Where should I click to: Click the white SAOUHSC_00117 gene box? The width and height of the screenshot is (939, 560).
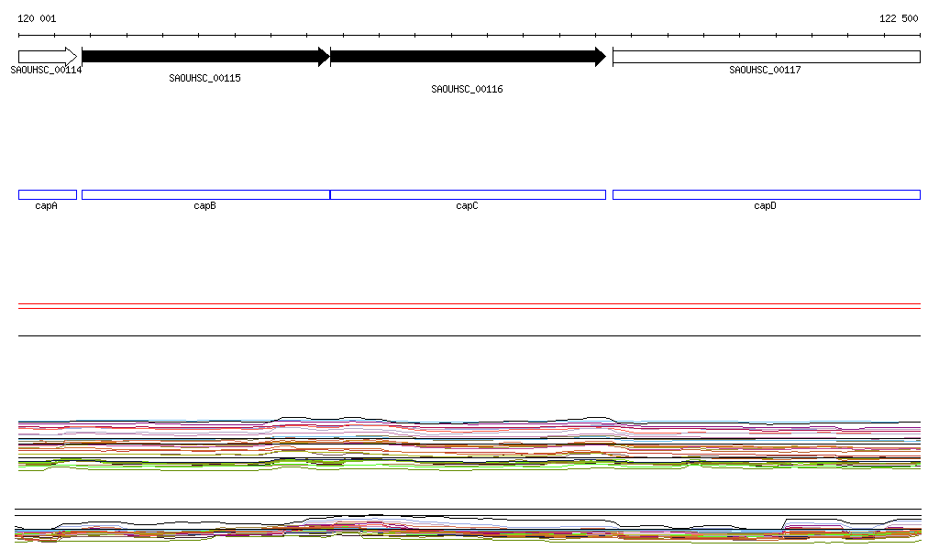point(766,57)
